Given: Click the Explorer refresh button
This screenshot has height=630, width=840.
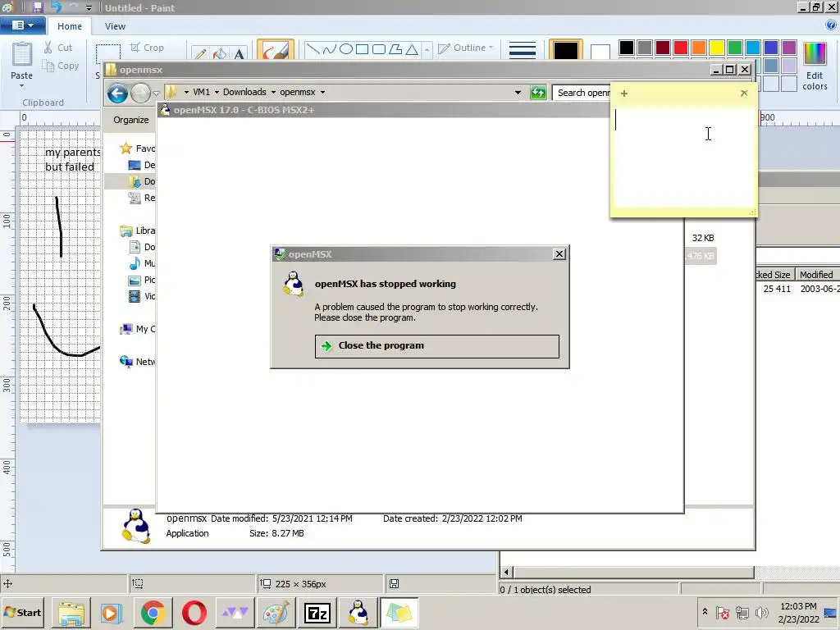Looking at the screenshot, I should 538,93.
